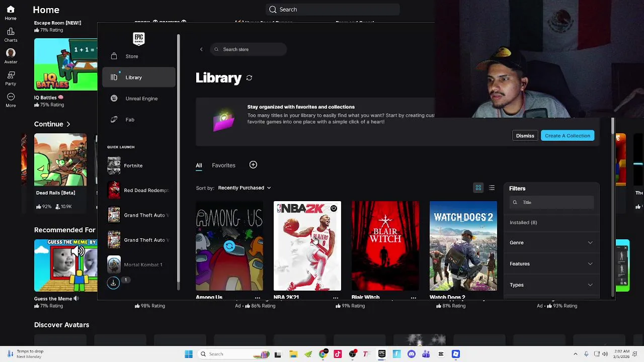Open the Watch Dogs 2 game tile
Screen dimensions: 644x362
[x=463, y=246]
